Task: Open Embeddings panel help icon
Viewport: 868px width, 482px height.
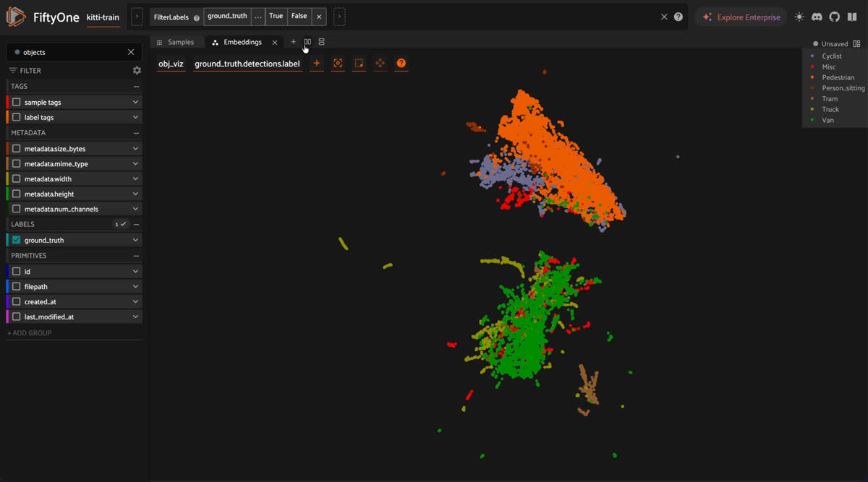Action: point(401,64)
